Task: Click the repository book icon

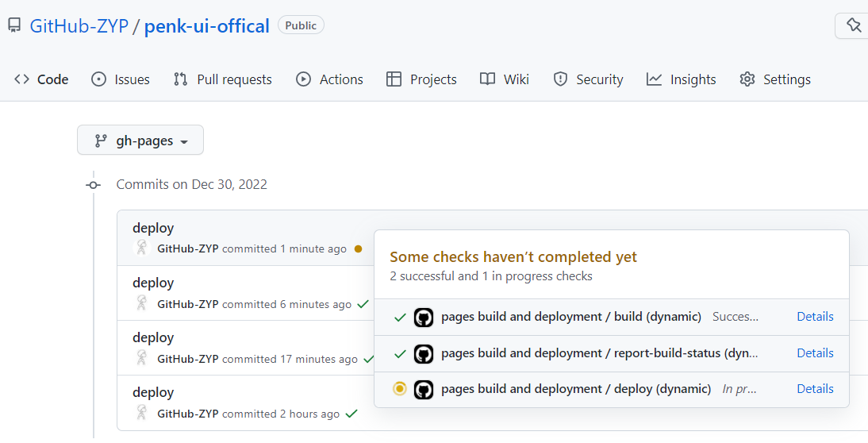Action: click(14, 25)
